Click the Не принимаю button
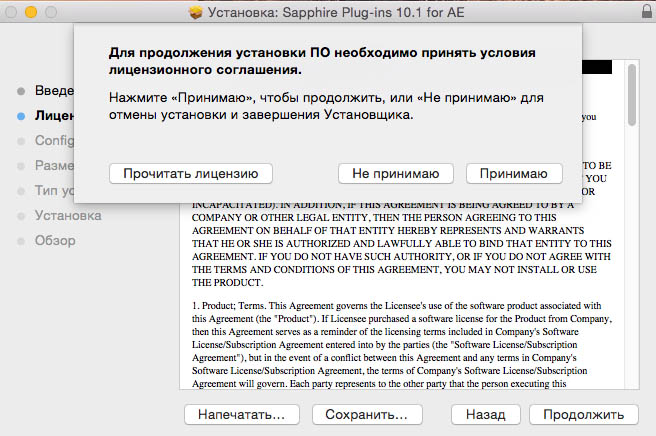The image size is (656, 436). tap(395, 173)
